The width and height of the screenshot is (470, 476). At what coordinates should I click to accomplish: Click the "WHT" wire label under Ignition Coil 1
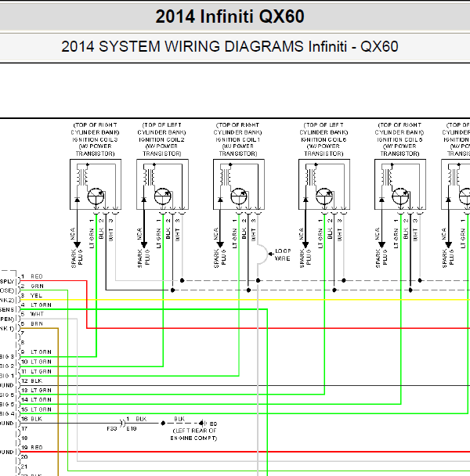point(253,235)
